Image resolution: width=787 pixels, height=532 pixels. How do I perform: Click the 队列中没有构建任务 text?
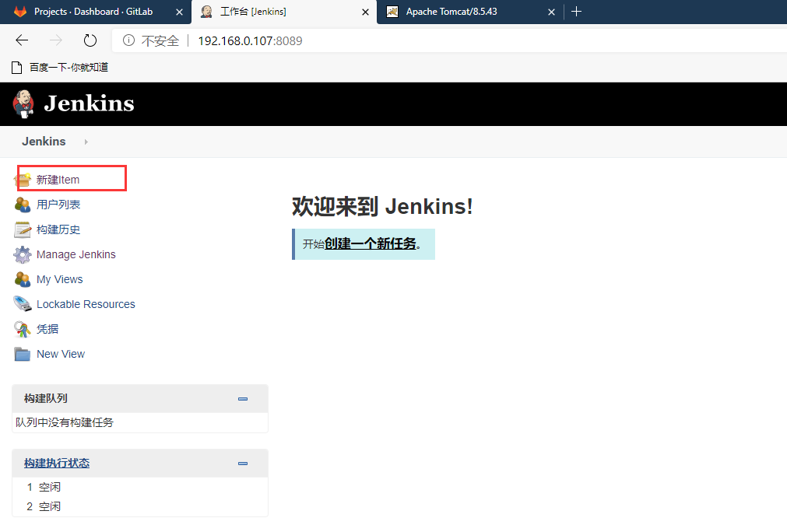65,422
